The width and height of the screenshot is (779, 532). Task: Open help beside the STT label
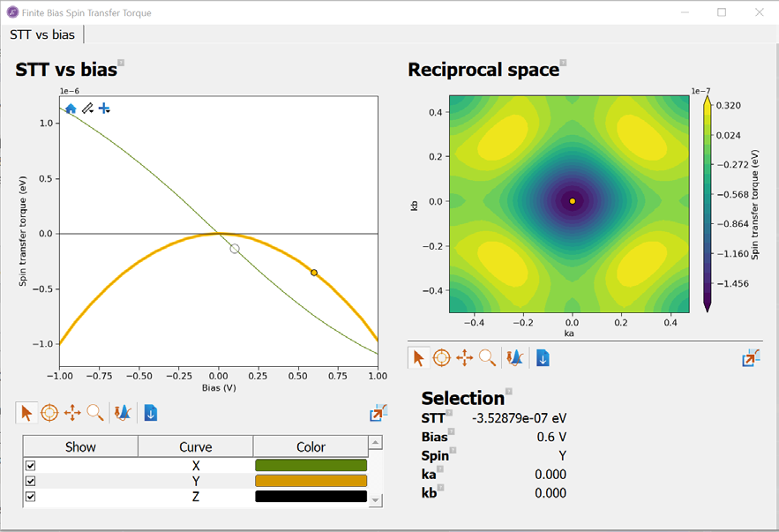point(449,412)
